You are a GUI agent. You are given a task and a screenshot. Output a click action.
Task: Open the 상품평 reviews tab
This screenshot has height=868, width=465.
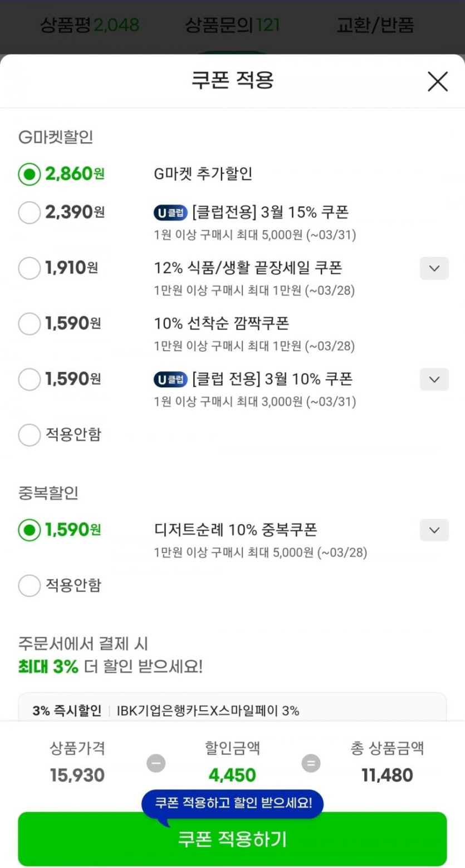tap(89, 25)
